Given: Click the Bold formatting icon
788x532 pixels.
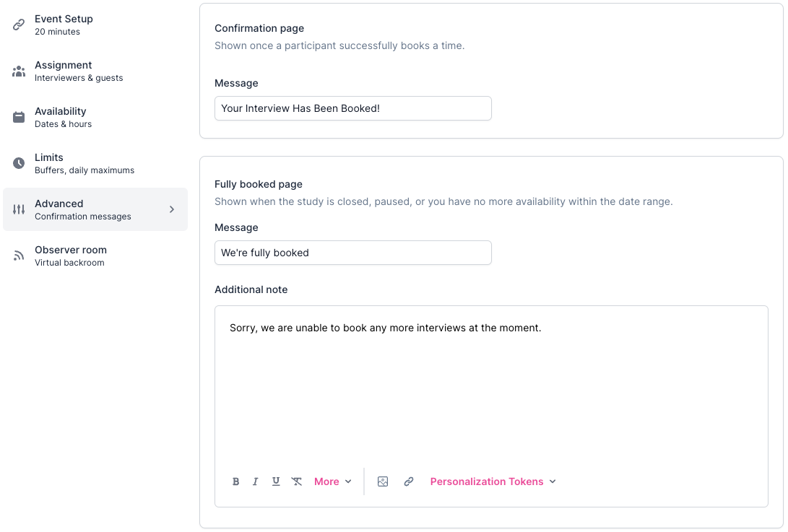Looking at the screenshot, I should [x=236, y=481].
